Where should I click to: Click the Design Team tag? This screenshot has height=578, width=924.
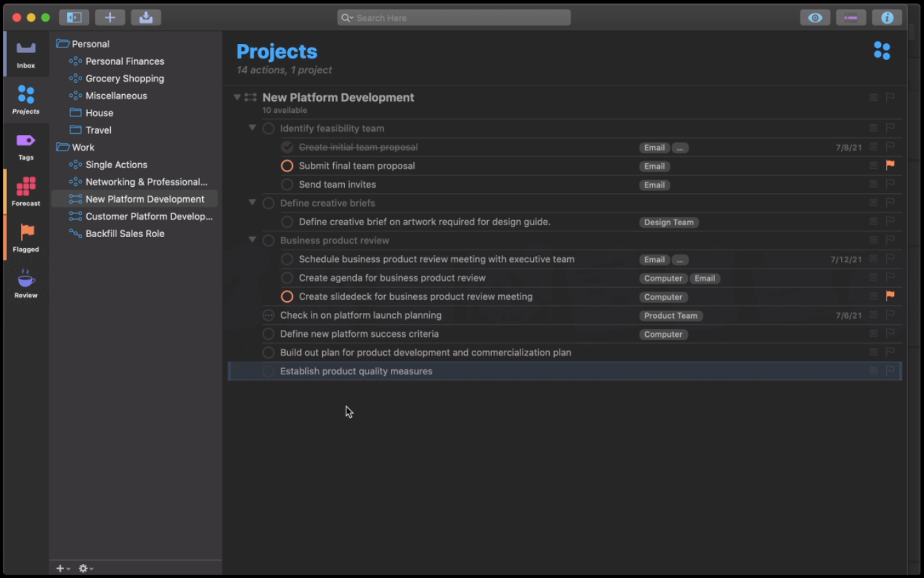[669, 222]
